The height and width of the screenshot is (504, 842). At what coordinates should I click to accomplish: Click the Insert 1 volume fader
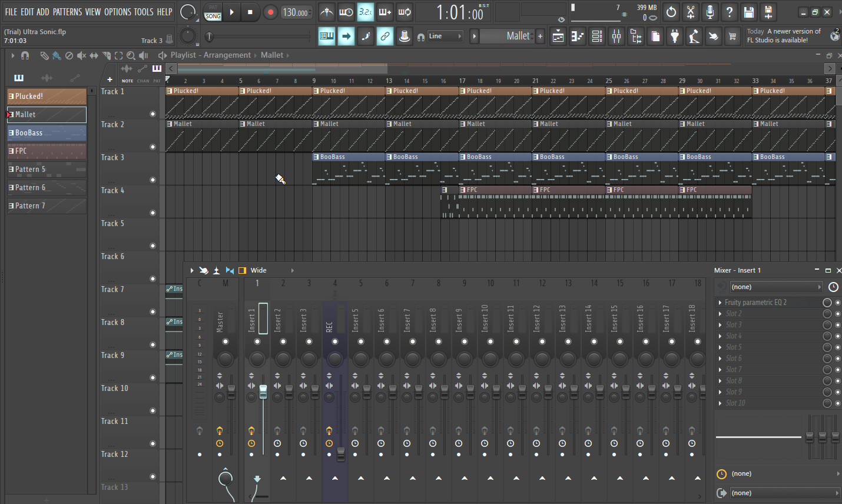(x=263, y=392)
